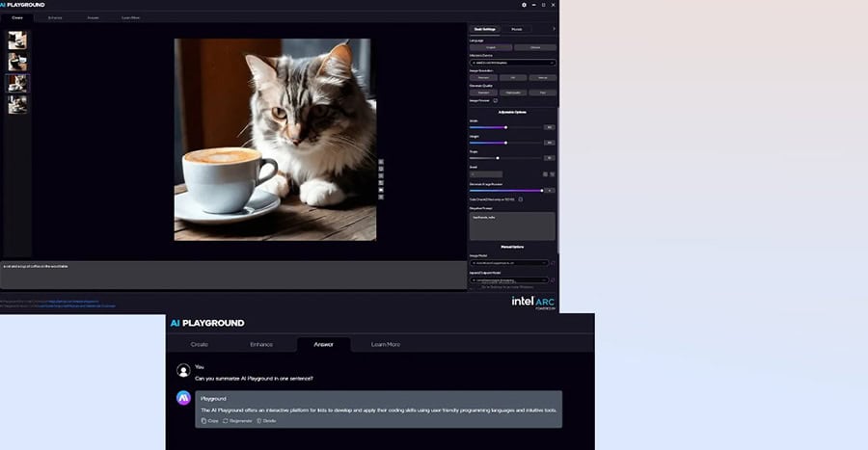Choose Standard generation quality
Image resolution: width=868 pixels, height=450 pixels.
coord(483,93)
